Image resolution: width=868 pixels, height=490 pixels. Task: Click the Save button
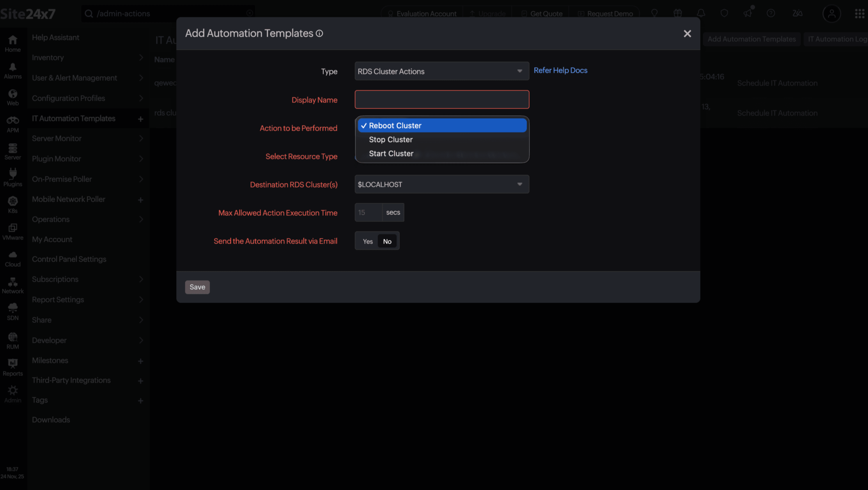(x=197, y=287)
